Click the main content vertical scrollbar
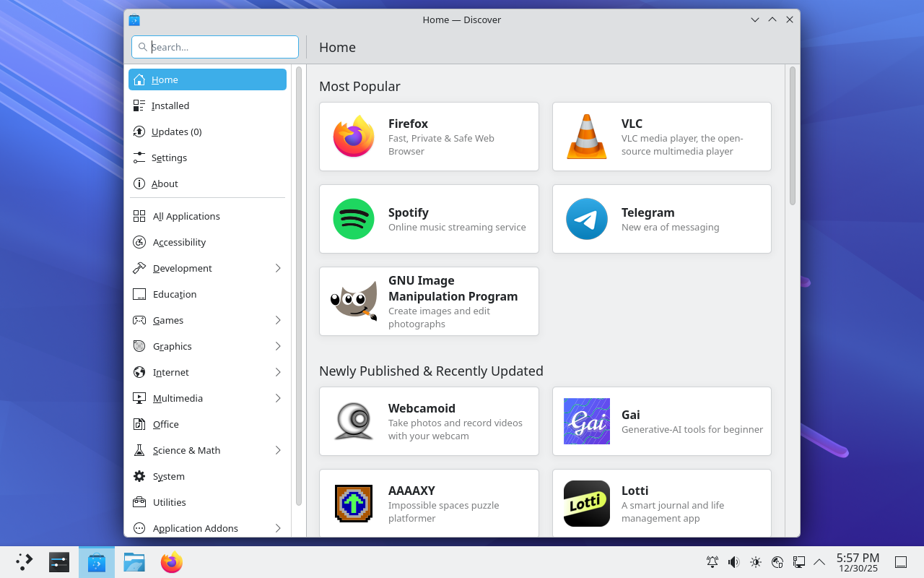 click(x=792, y=136)
